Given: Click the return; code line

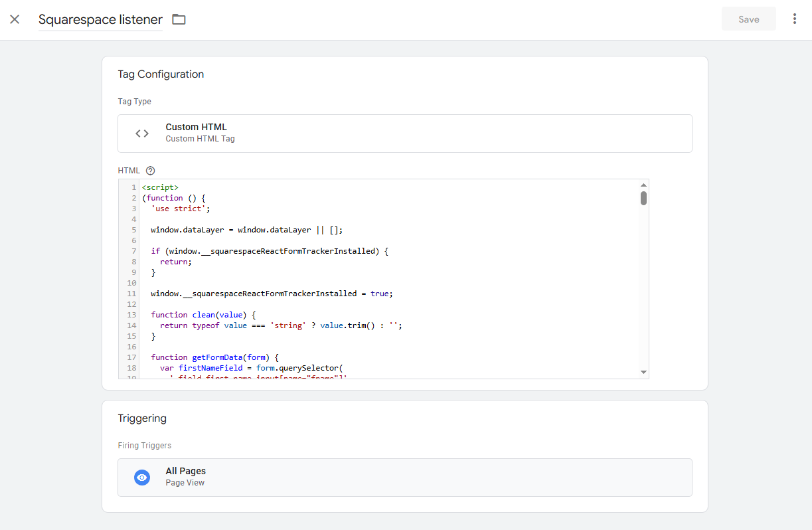Looking at the screenshot, I should 176,262.
